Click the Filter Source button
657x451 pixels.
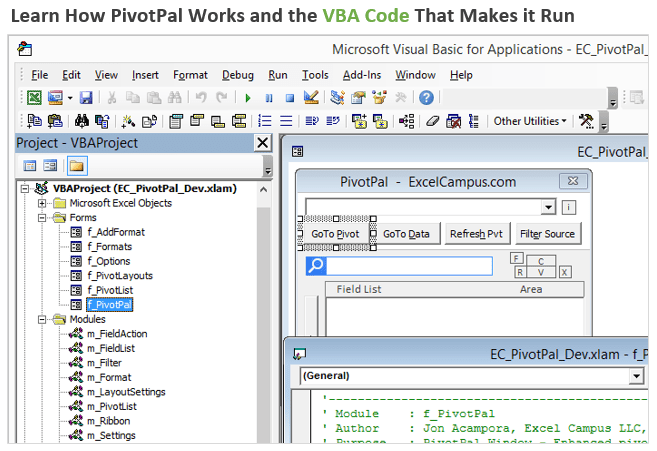547,234
